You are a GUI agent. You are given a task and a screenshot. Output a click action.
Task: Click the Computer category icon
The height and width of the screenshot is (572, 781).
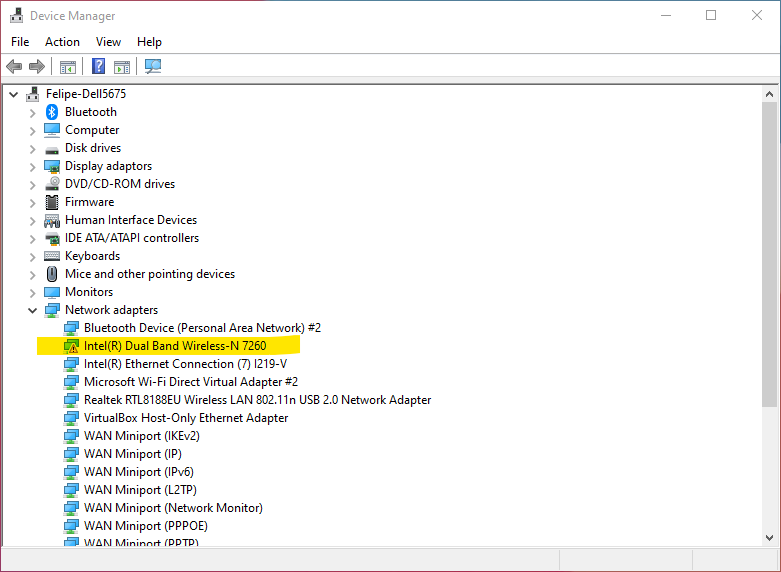pos(52,130)
